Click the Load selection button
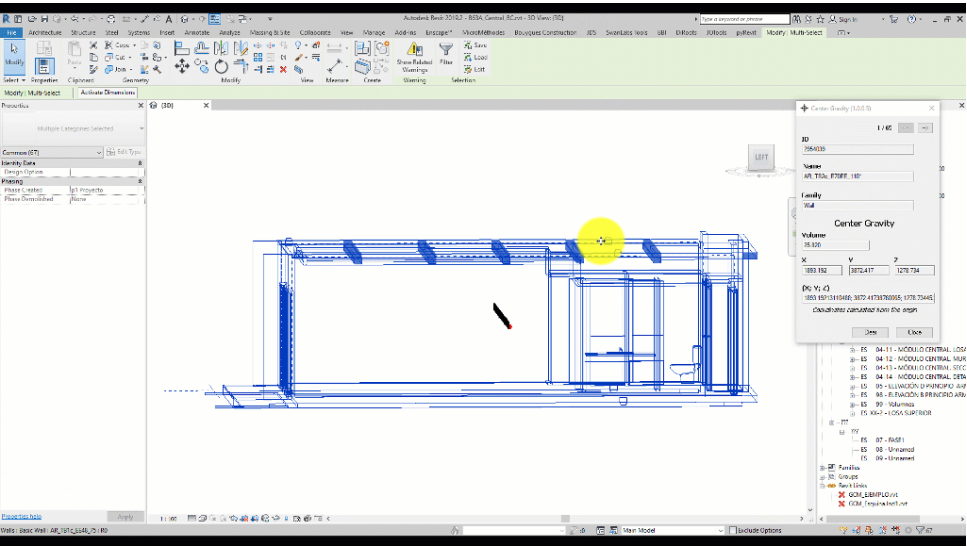967x547 pixels. click(475, 57)
